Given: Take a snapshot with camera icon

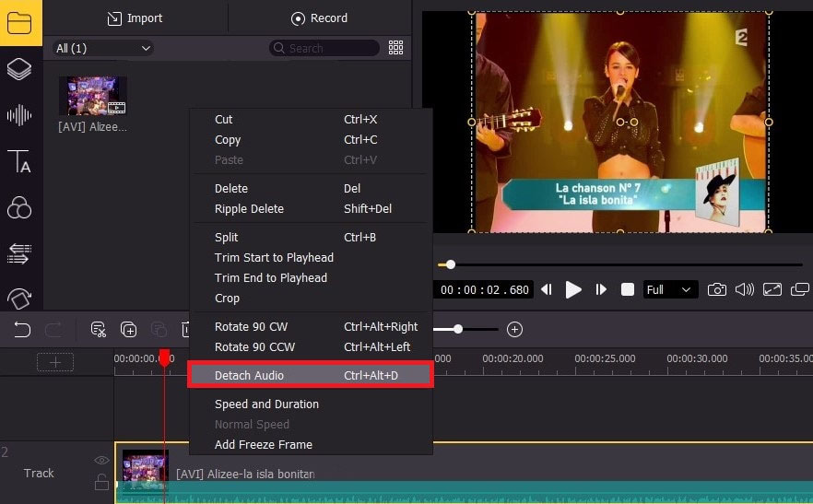Looking at the screenshot, I should pyautogui.click(x=717, y=289).
